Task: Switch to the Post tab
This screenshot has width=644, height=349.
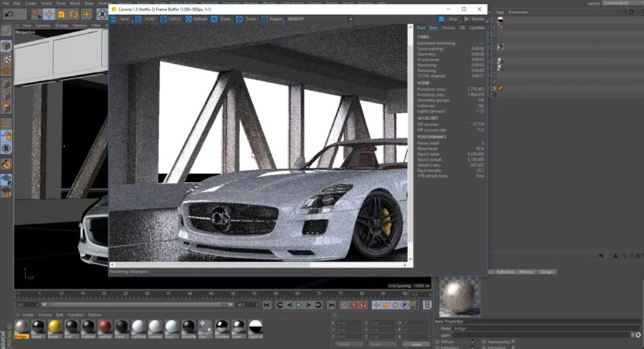Action: point(421,28)
